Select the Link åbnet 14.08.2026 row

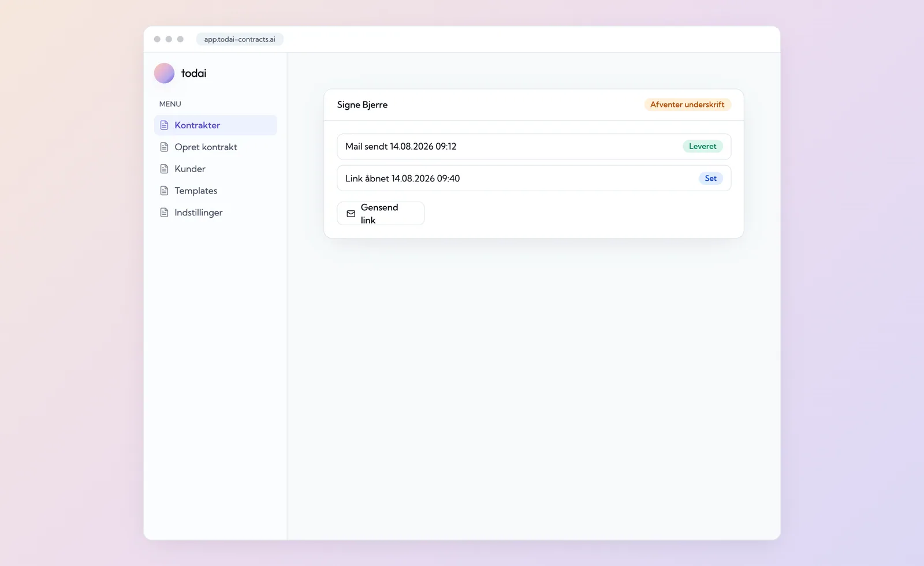(534, 178)
